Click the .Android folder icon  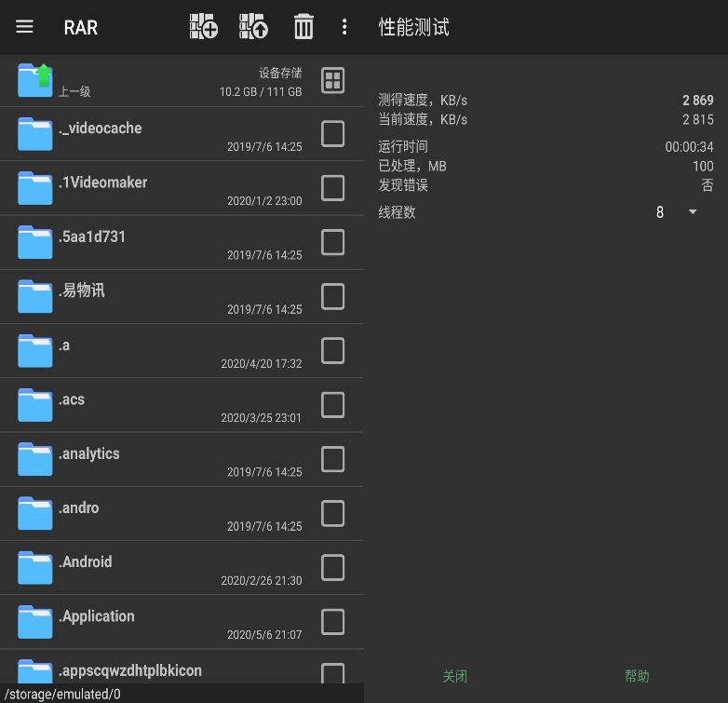pos(34,567)
